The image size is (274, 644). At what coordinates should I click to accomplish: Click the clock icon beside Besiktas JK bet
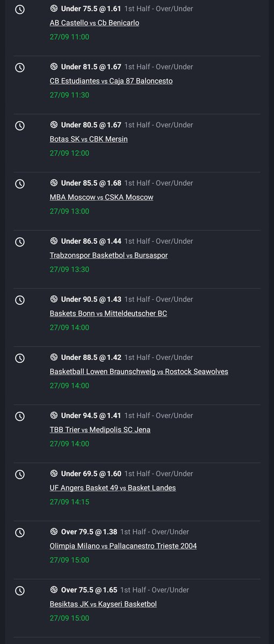pyautogui.click(x=20, y=591)
